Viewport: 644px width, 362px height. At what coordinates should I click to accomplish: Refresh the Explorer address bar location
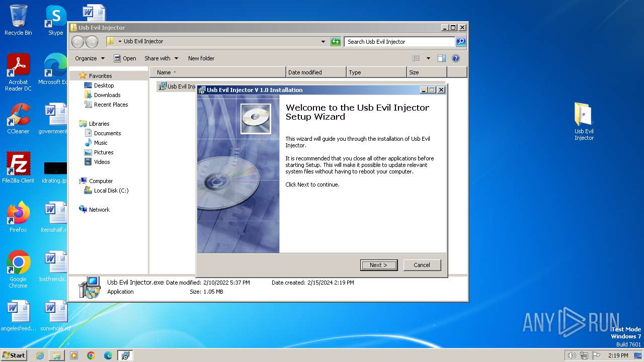point(336,42)
